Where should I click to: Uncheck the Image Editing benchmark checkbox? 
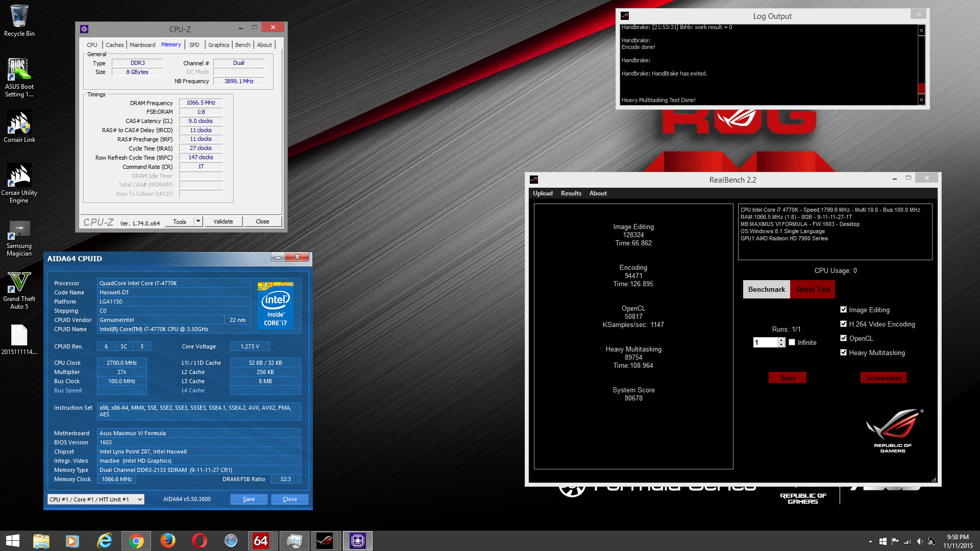tap(843, 310)
